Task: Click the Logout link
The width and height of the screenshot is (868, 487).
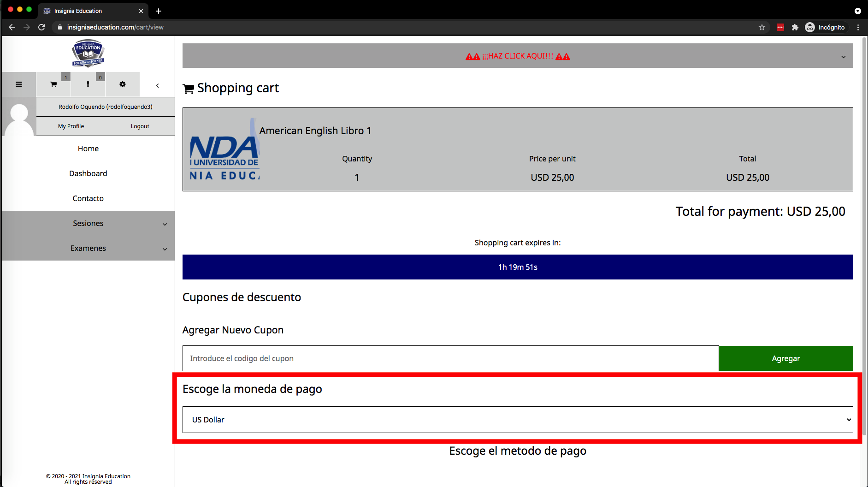Action: [x=140, y=126]
